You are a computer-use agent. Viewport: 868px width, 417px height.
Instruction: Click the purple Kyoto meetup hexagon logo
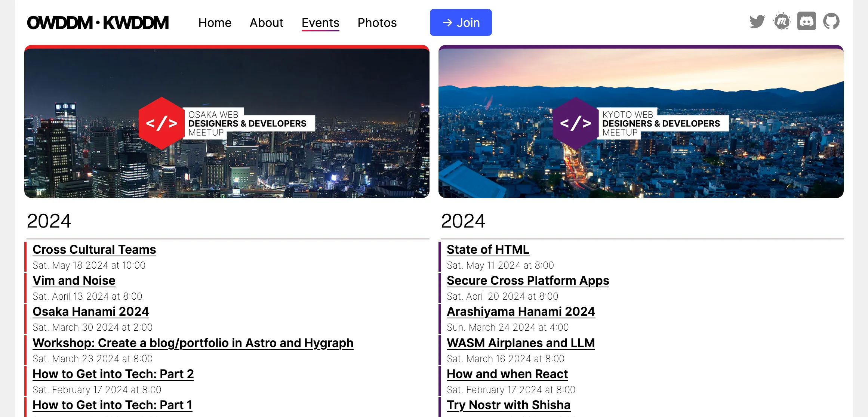tap(576, 123)
